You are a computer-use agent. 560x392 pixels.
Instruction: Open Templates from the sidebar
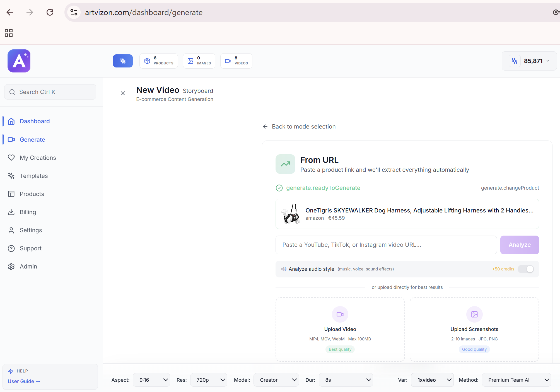pos(33,176)
